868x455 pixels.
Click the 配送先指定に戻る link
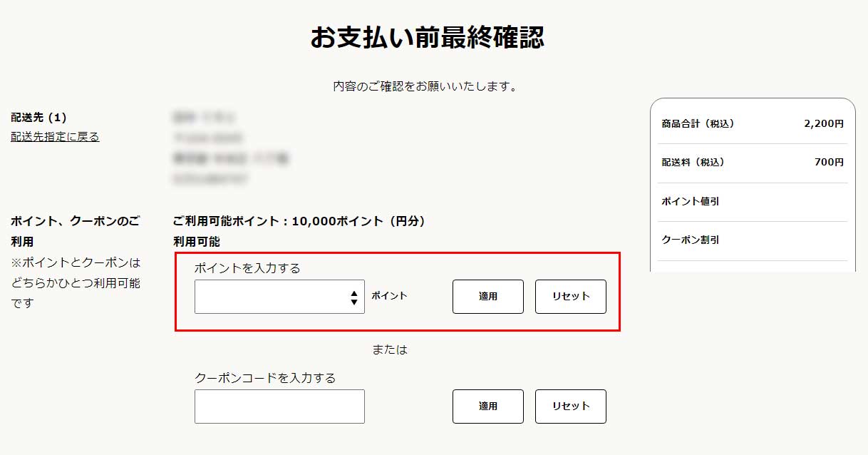pyautogui.click(x=55, y=137)
